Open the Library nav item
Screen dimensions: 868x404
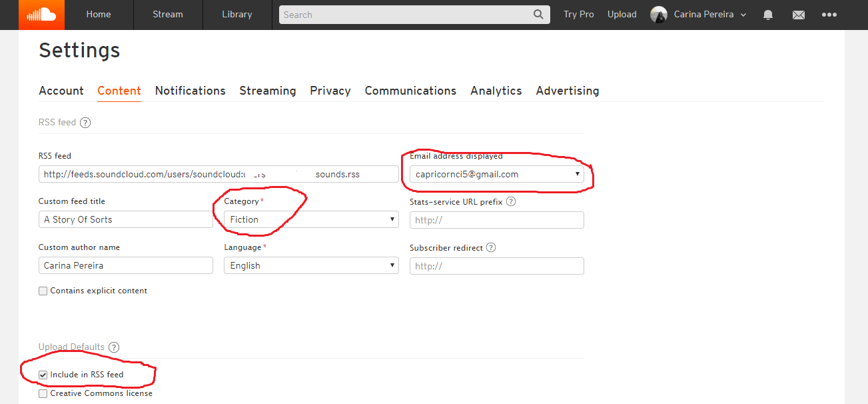(237, 15)
